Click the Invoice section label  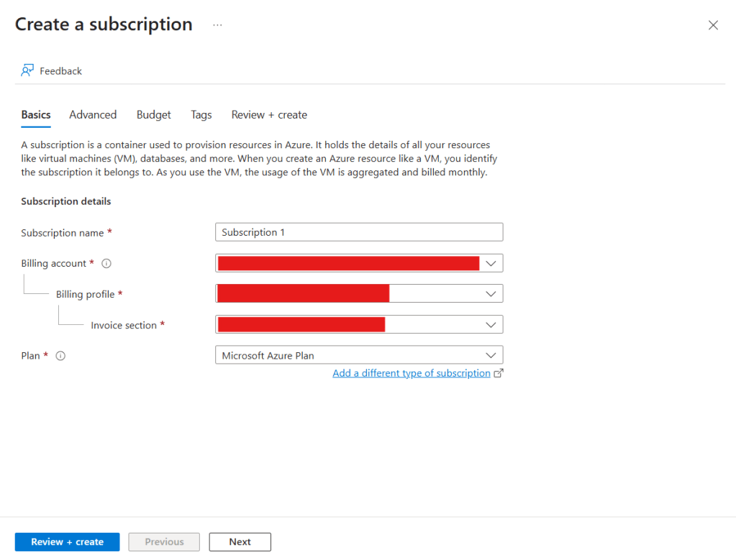click(124, 326)
